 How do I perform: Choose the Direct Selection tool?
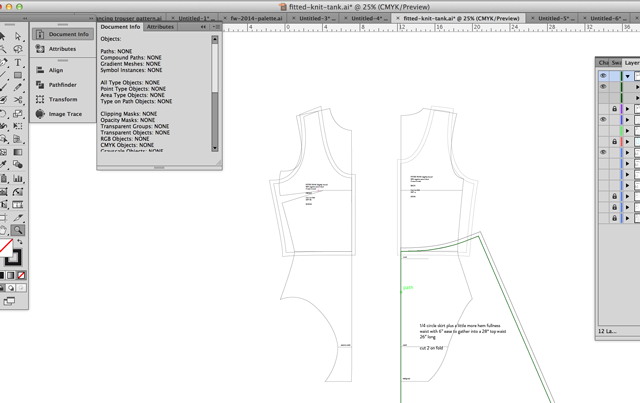[x=18, y=36]
